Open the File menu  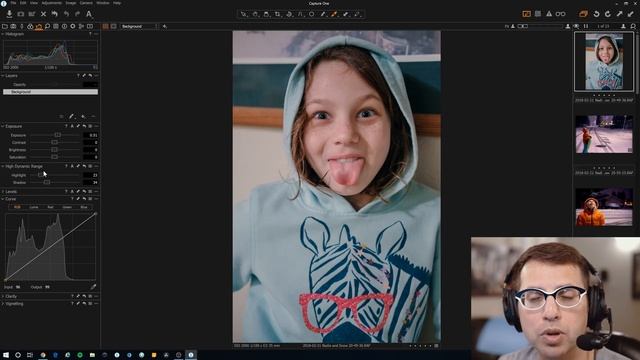[x=13, y=3]
